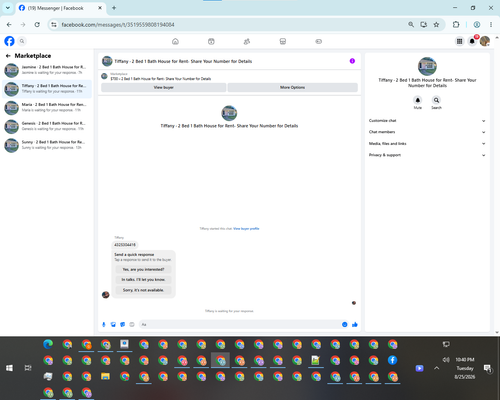Open the volume control in system tray
Image resolution: width=500 pixels, height=400 pixels.
(x=446, y=360)
